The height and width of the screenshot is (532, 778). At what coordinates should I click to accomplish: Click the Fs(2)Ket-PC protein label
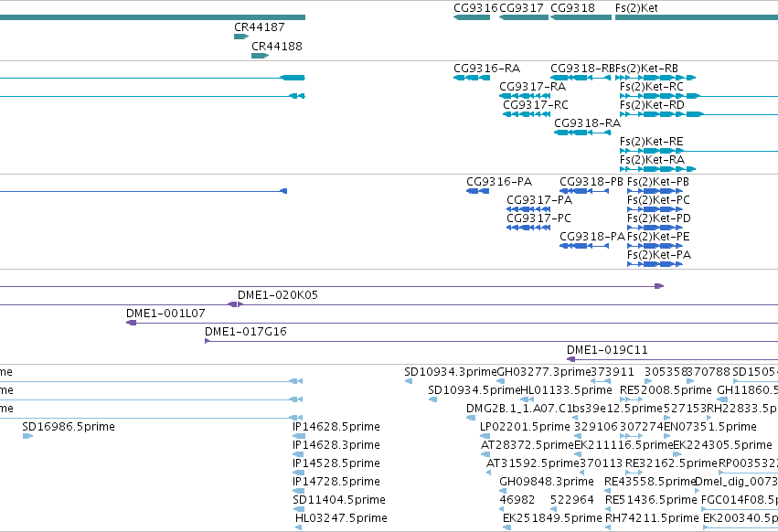click(x=658, y=200)
